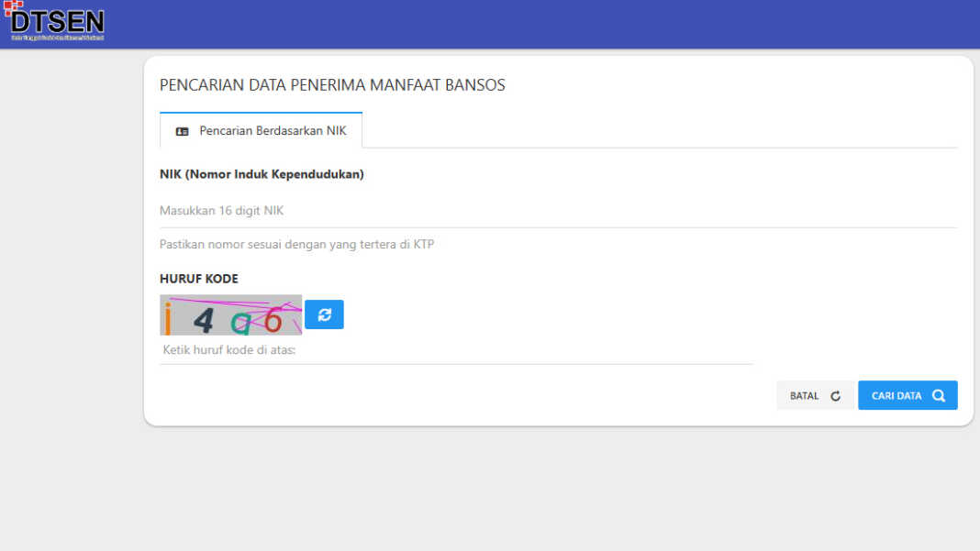The width and height of the screenshot is (980, 551).
Task: Click the ID card icon in NIK tab
Action: point(182,131)
